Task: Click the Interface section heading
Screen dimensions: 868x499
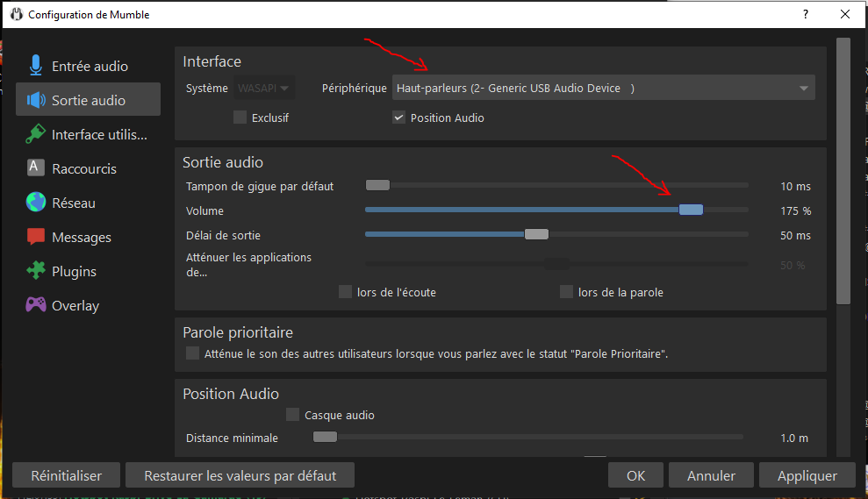Action: pos(212,61)
